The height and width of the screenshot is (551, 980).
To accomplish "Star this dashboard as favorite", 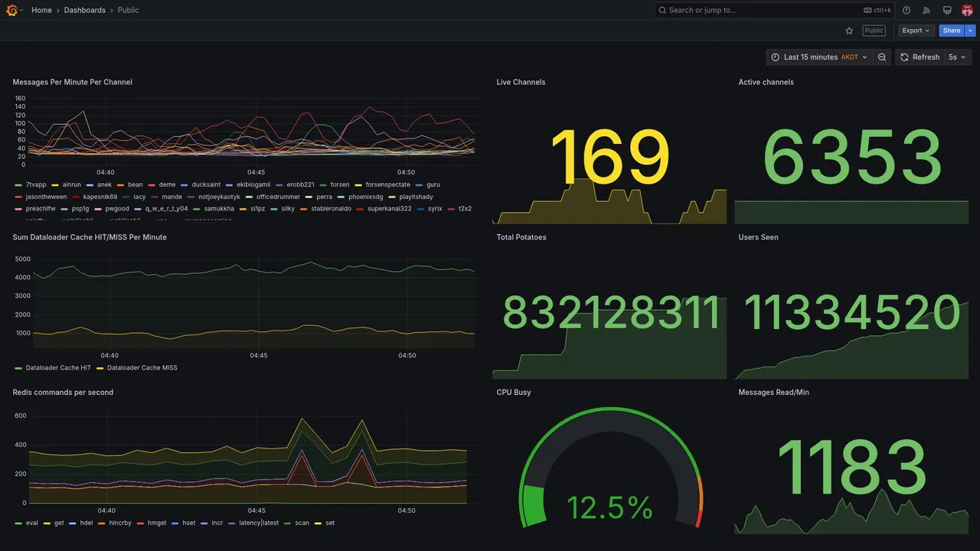I will (849, 31).
